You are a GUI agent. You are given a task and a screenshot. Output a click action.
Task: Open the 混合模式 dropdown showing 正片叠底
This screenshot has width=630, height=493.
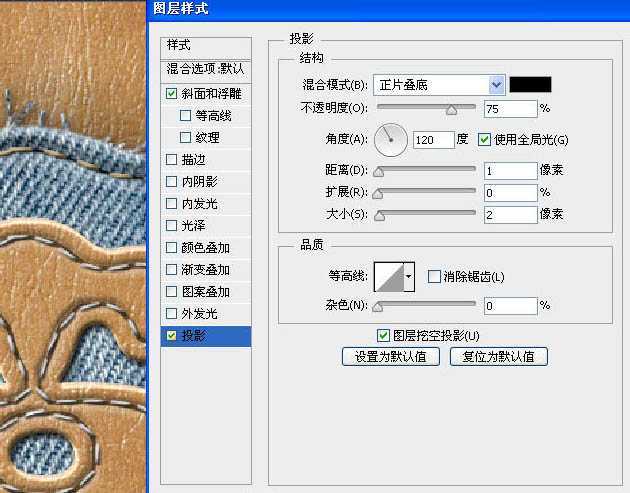[439, 85]
